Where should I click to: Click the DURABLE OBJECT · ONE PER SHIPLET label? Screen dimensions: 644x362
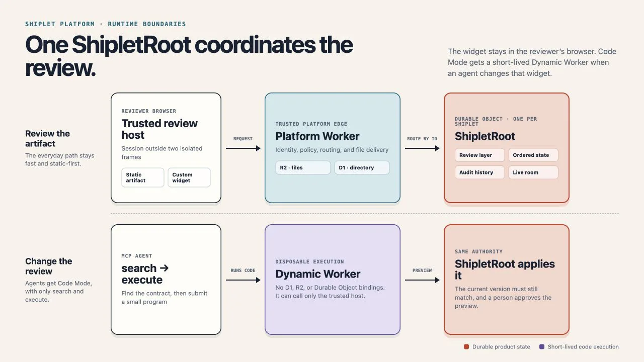(496, 121)
